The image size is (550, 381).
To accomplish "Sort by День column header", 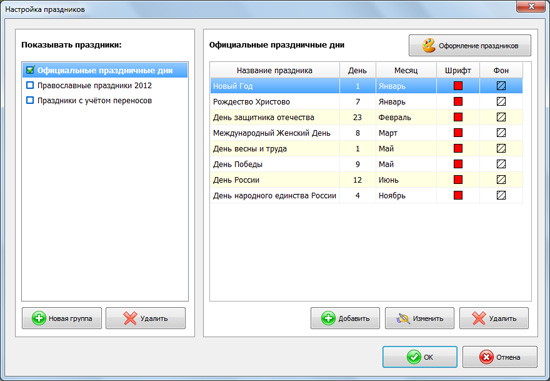I will tap(357, 70).
